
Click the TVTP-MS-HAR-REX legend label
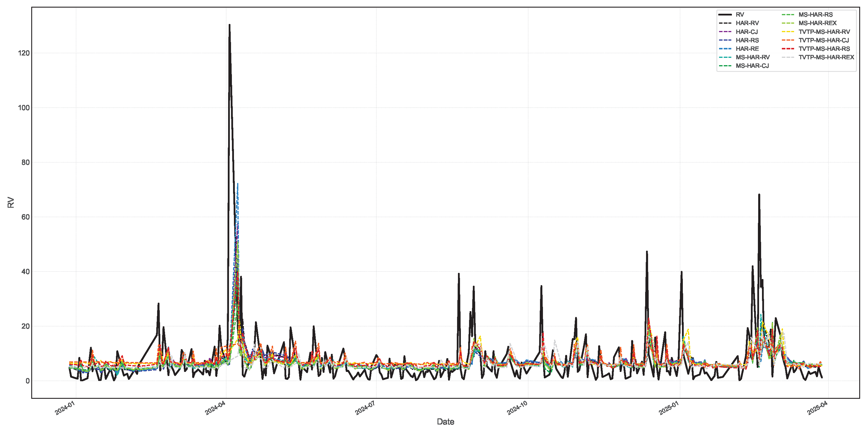[826, 57]
